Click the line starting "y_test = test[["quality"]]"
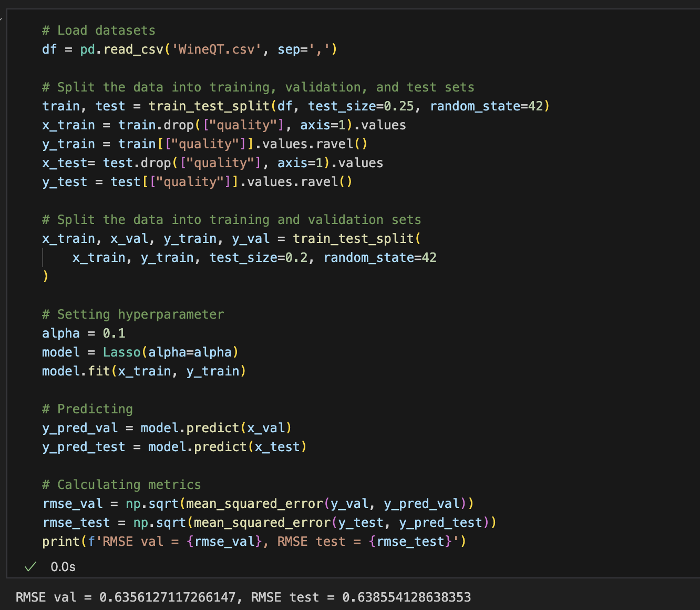This screenshot has height=610, width=700. click(x=197, y=182)
